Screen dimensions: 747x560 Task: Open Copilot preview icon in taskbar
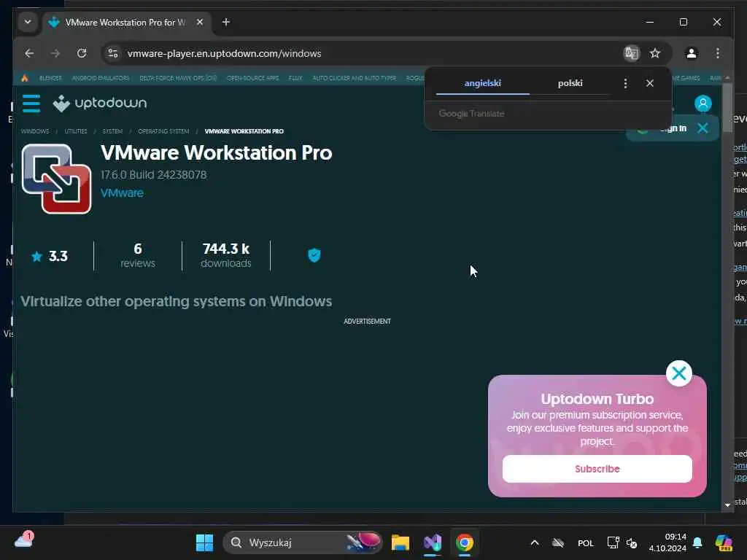click(x=724, y=542)
